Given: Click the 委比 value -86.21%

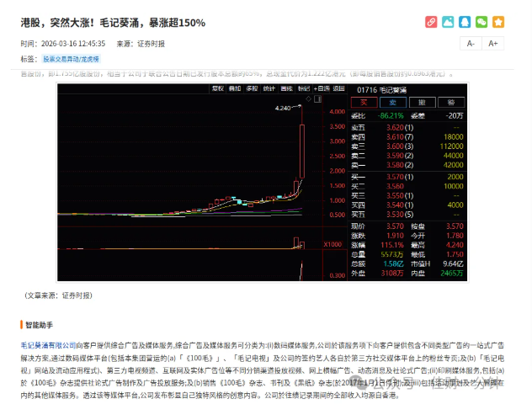Looking at the screenshot, I should pos(391,115).
